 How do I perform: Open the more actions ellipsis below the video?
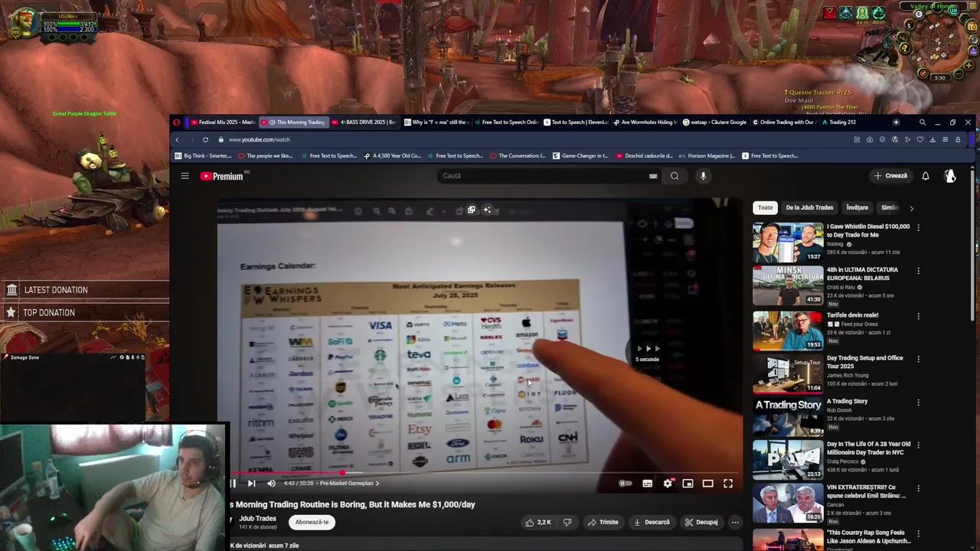[735, 522]
